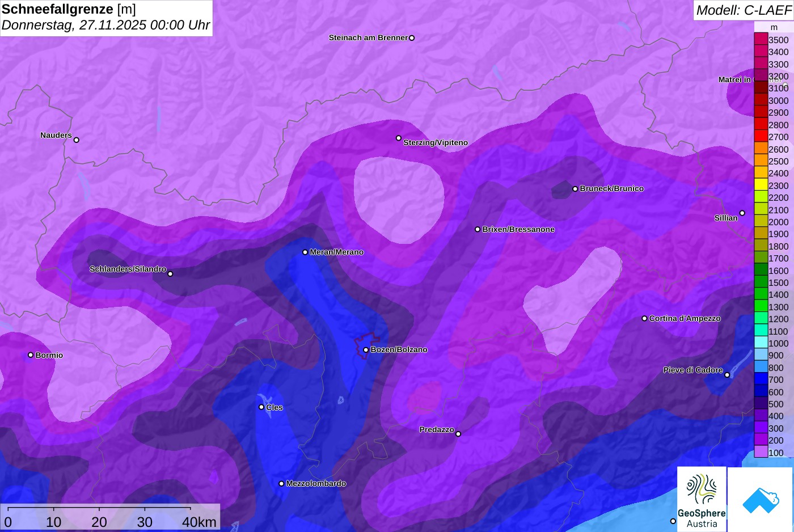This screenshot has height=532, width=794.
Task: Click the Meran/Merano marker dot
Action: 305,252
